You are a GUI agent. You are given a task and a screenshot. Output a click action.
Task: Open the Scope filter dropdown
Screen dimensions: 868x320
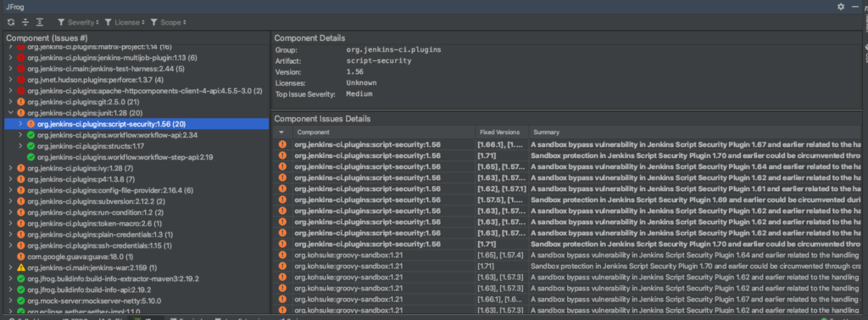pos(169,22)
